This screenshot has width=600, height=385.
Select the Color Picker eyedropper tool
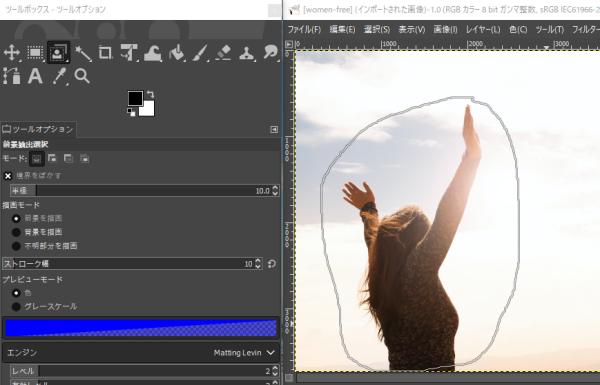[59, 76]
